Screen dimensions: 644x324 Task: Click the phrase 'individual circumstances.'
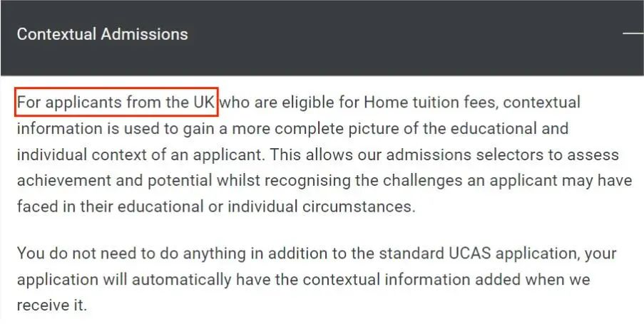(x=322, y=207)
